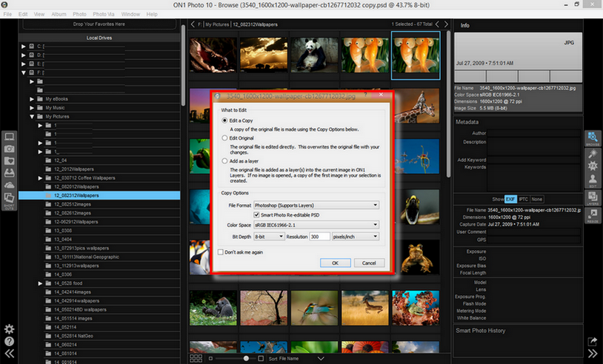The width and height of the screenshot is (603, 364).
Task: Open the Browse module icon
Action: pyautogui.click(x=593, y=139)
